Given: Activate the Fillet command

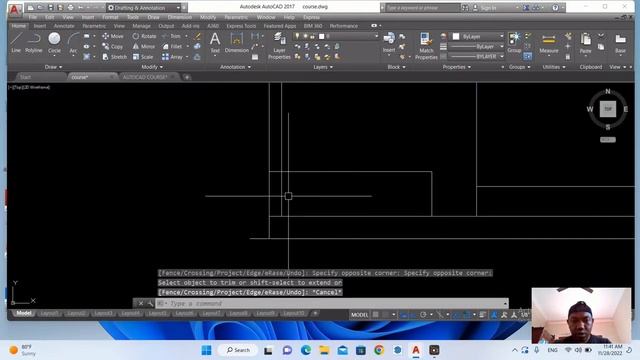Looking at the screenshot, I should point(172,47).
